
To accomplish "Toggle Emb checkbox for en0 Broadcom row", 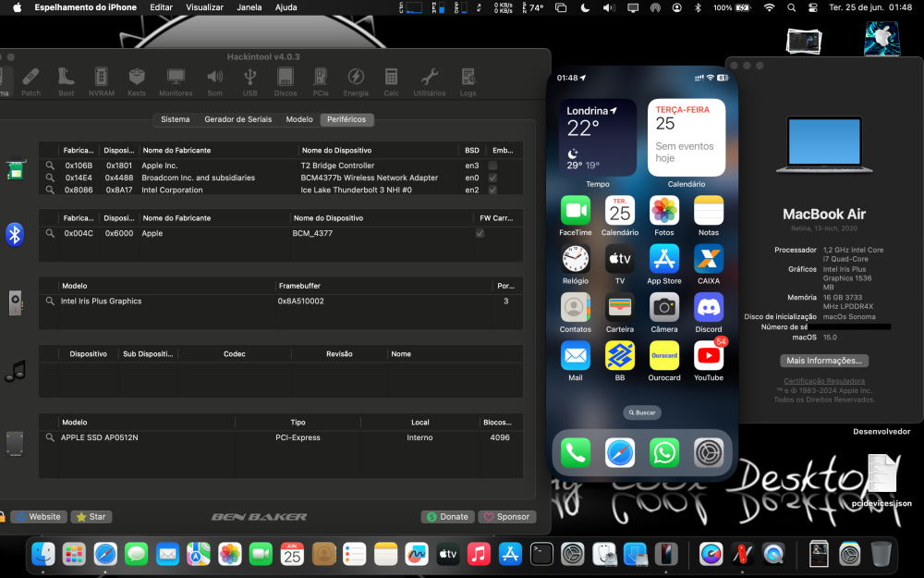I will coord(492,178).
